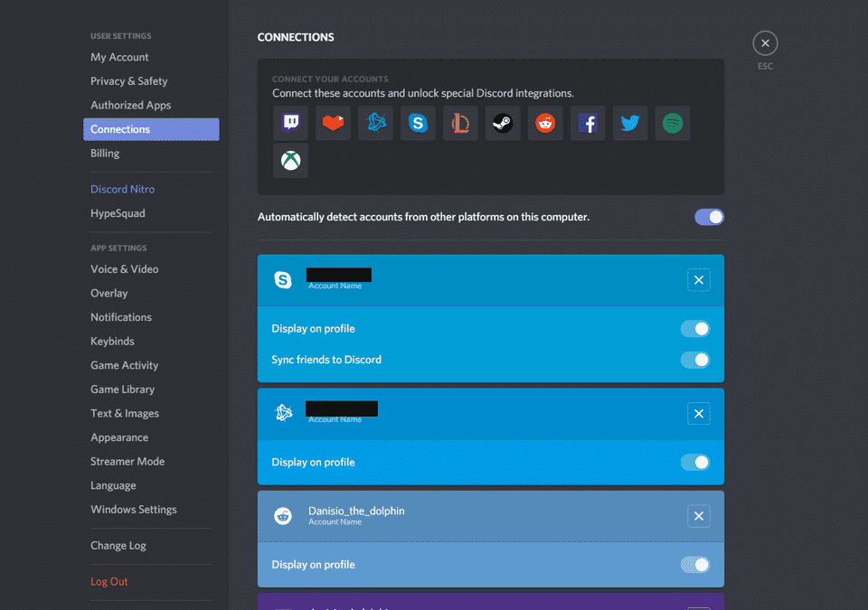Connect a Facebook account

pyautogui.click(x=588, y=123)
